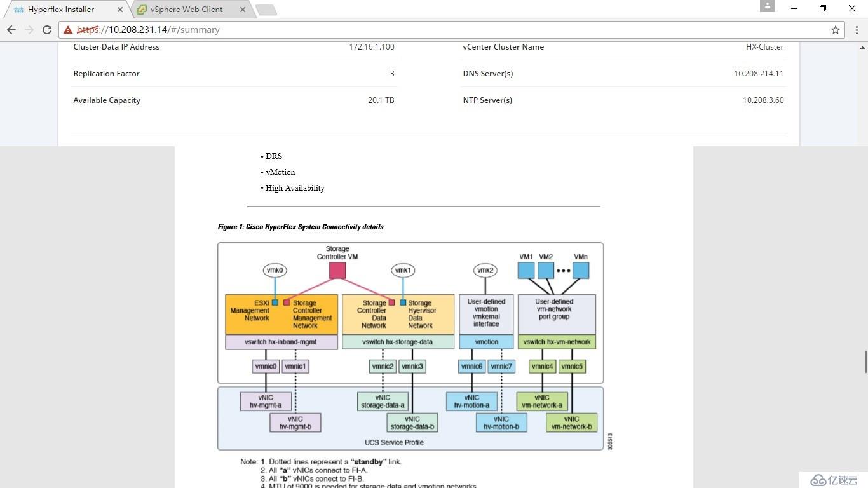
Task: Select the DRS bullet text
Action: 274,156
